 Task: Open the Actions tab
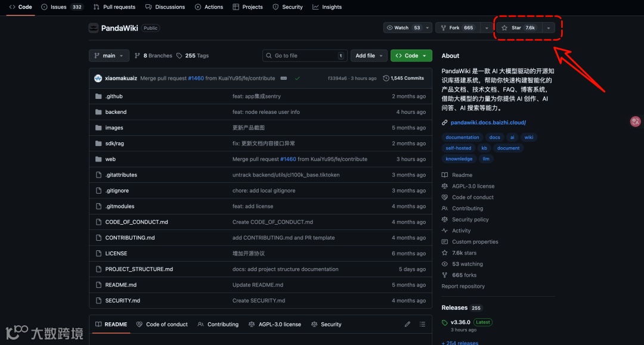point(209,7)
